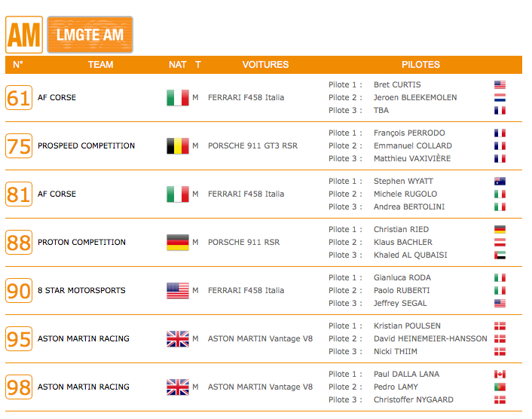This screenshot has width=532, height=419.
Task: Click car number 88 badge
Action: [x=19, y=242]
